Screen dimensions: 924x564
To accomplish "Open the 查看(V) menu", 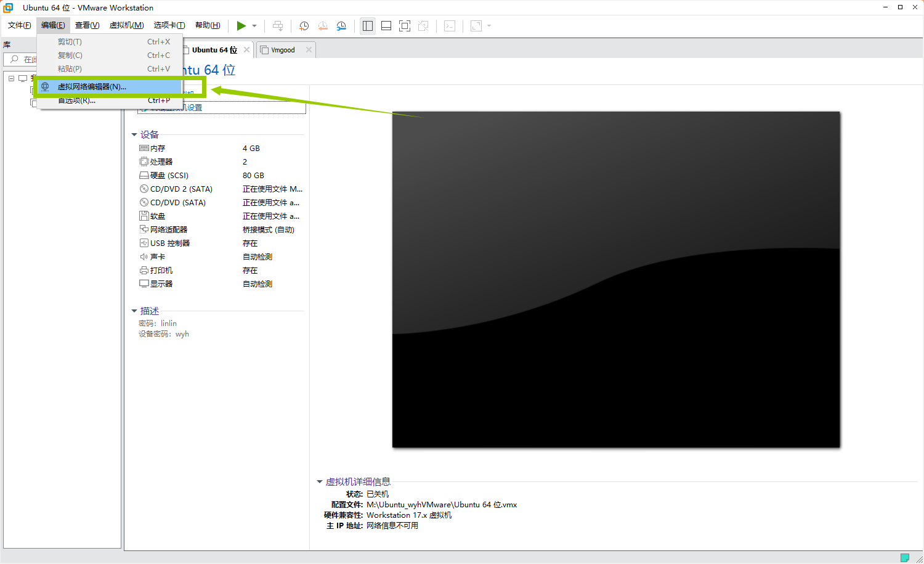I will pyautogui.click(x=87, y=25).
